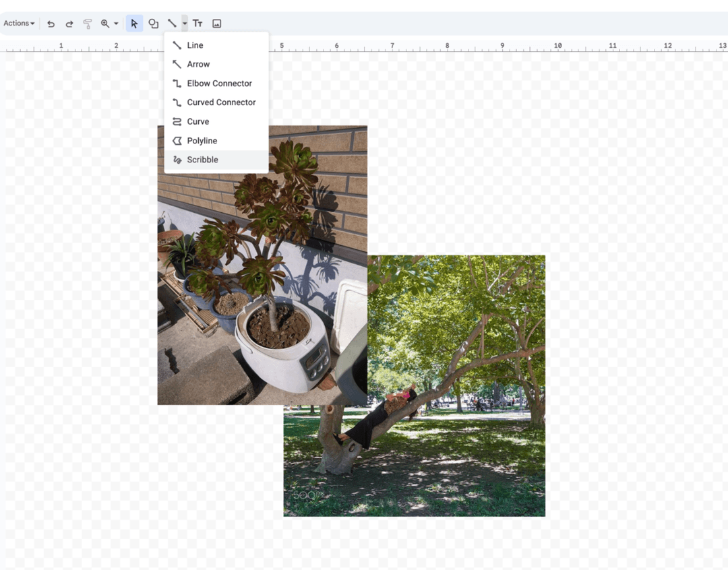Collapse the line type dropdown arrow
The width and height of the screenshot is (728, 570).
(185, 24)
